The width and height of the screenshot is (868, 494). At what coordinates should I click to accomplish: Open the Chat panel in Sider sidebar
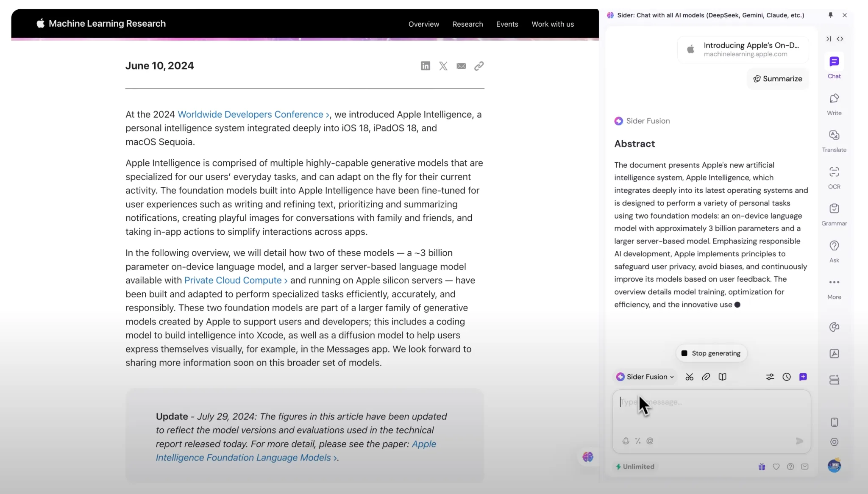[x=834, y=67]
